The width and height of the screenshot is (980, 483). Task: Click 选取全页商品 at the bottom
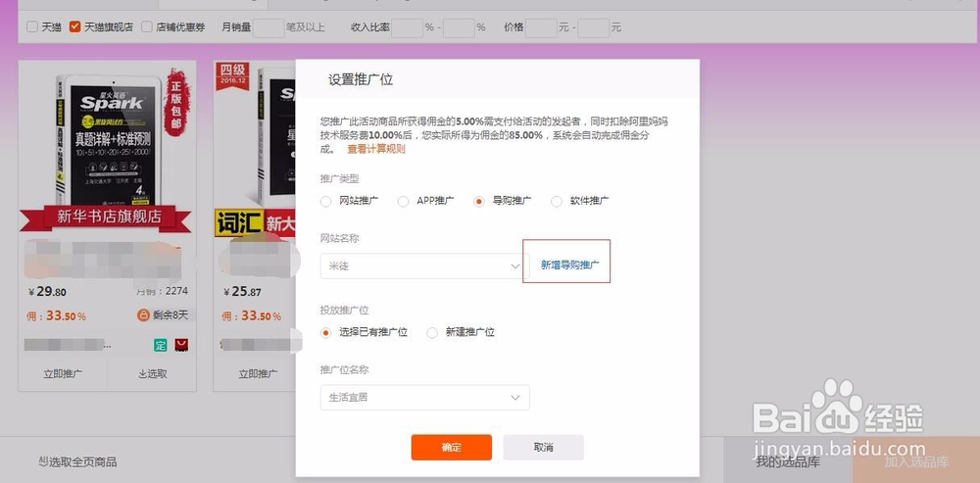point(77,461)
